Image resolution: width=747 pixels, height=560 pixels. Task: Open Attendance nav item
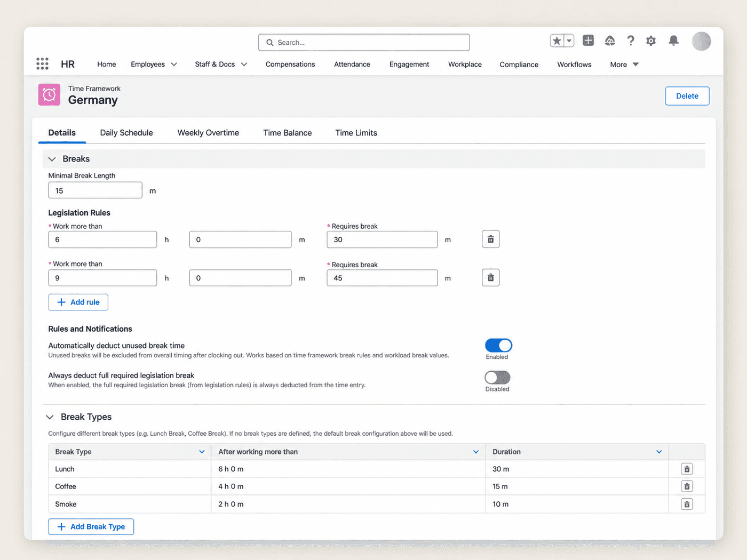click(352, 65)
